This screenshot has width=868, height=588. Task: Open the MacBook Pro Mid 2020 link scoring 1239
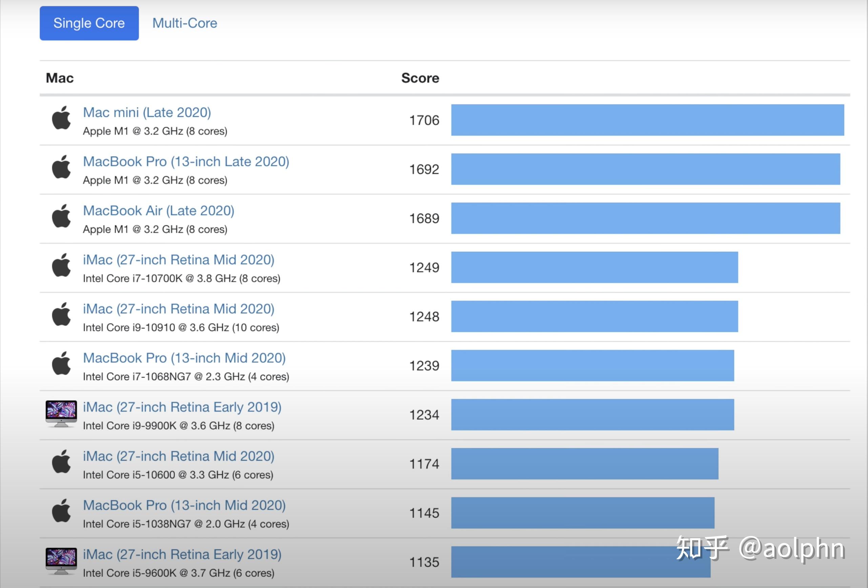[x=185, y=358]
